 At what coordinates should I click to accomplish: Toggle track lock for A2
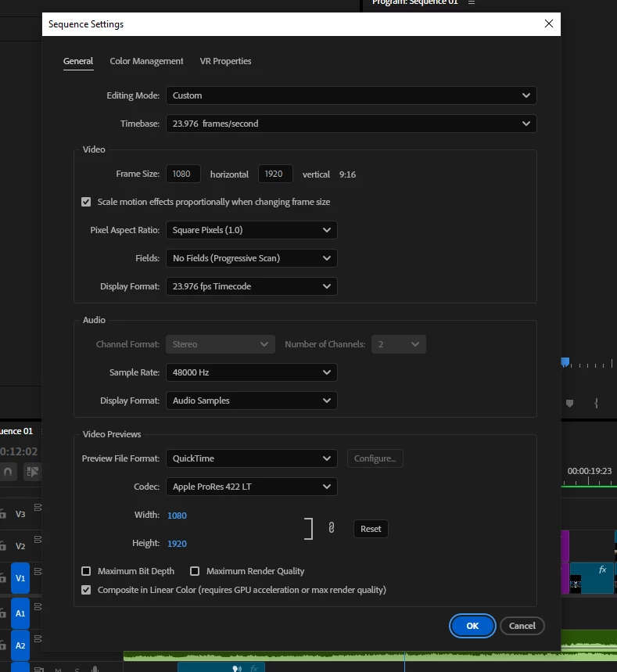(x=2, y=645)
